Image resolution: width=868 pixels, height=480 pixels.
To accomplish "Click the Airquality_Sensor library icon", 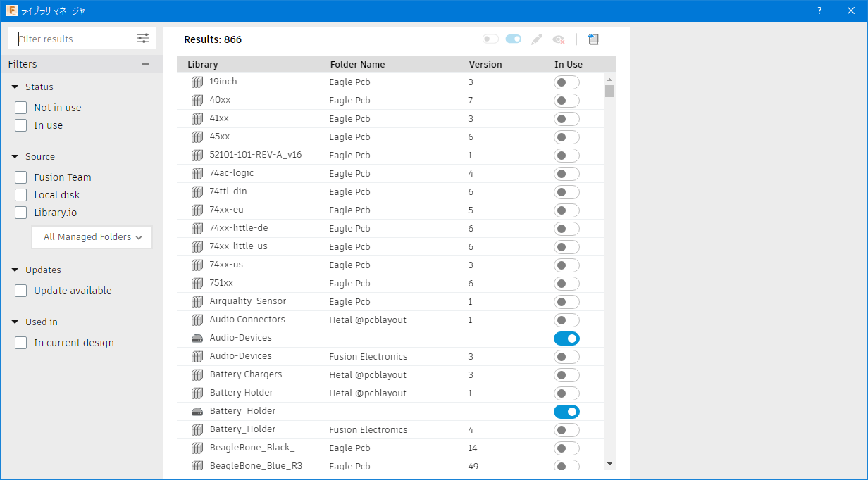I will [197, 301].
